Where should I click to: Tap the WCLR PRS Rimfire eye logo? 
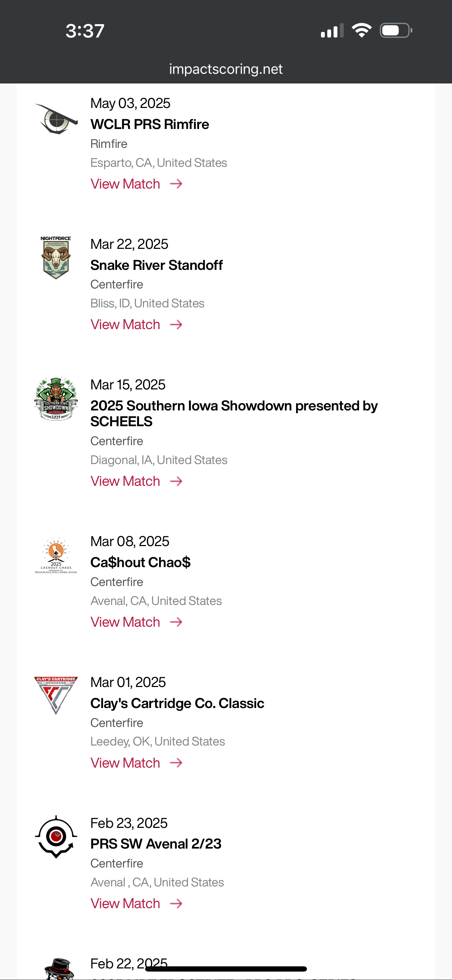coord(56,119)
